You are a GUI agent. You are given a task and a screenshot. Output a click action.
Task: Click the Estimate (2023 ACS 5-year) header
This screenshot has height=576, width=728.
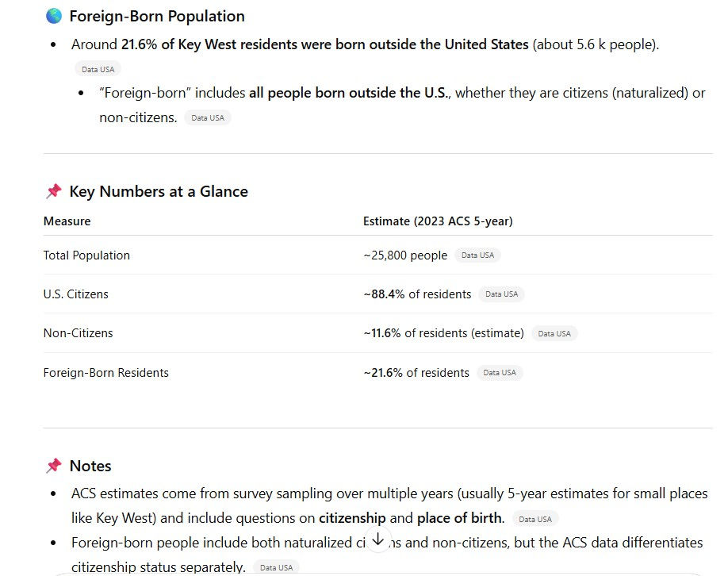pos(438,221)
